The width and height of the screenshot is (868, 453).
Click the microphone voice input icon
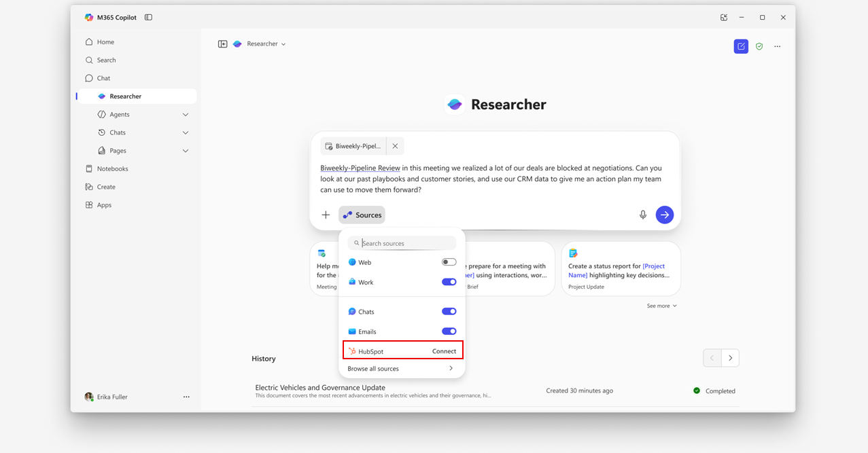642,215
